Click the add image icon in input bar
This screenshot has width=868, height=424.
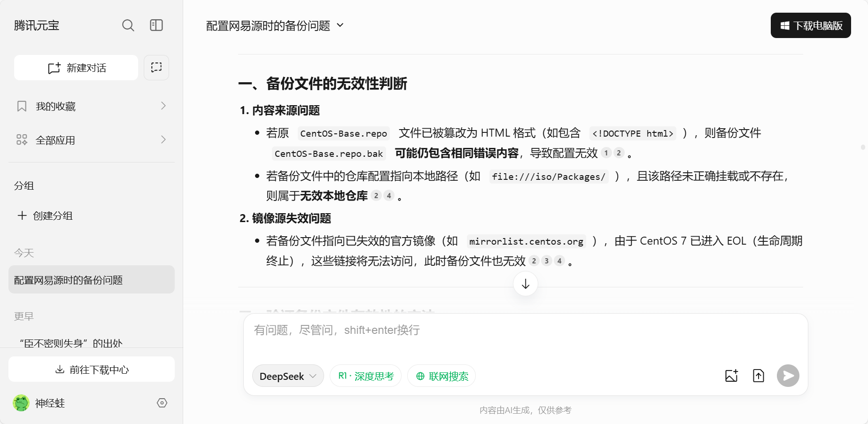coord(731,376)
